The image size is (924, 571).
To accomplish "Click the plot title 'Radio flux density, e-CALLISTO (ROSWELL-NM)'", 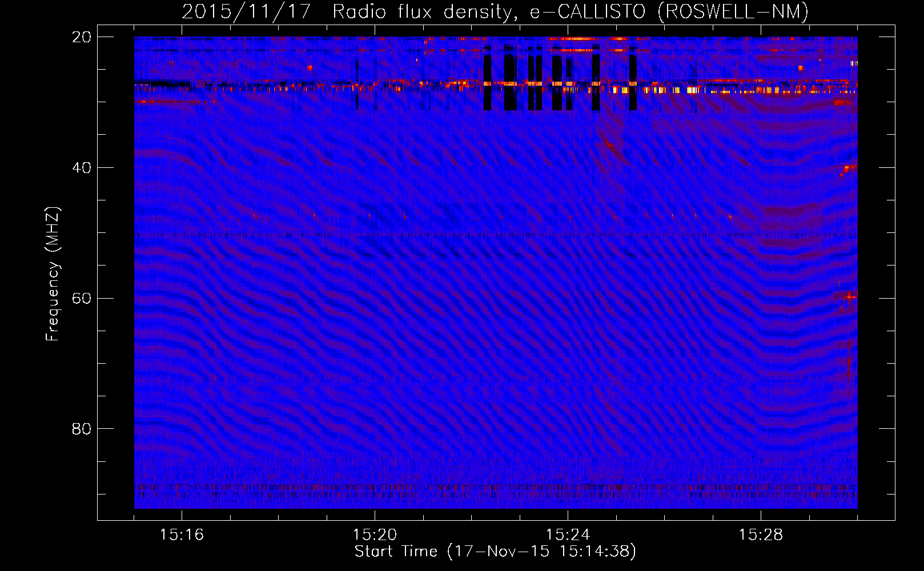I will pyautogui.click(x=571, y=11).
